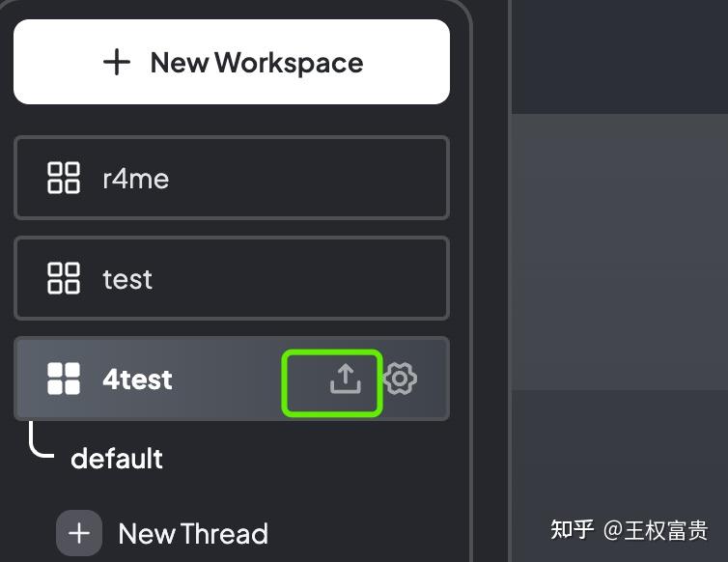
Task: Click the New Thread text label
Action: coord(193,533)
